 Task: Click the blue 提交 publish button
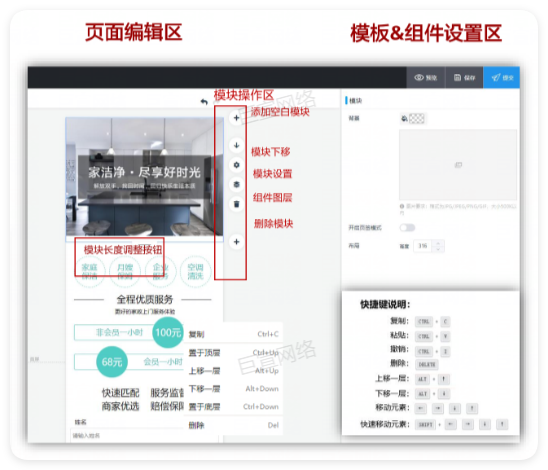click(x=502, y=78)
